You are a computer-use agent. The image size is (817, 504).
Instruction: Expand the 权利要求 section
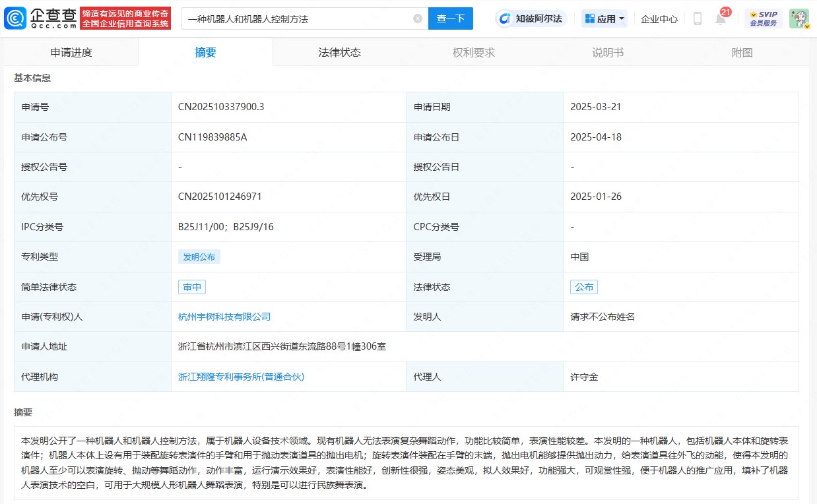(x=473, y=51)
